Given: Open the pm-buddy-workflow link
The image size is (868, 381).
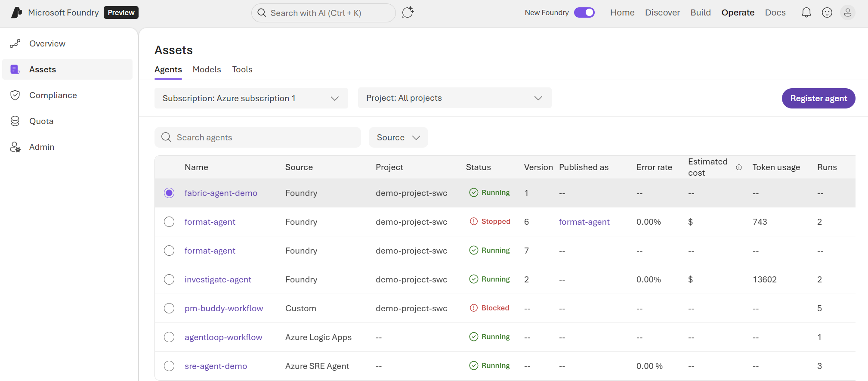Looking at the screenshot, I should coord(224,308).
